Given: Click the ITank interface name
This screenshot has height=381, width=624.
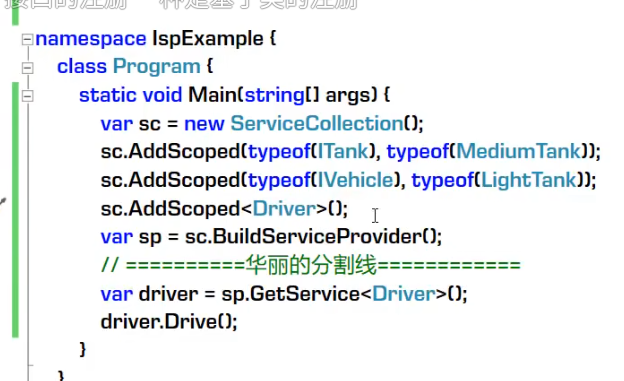Looking at the screenshot, I should (343, 152).
